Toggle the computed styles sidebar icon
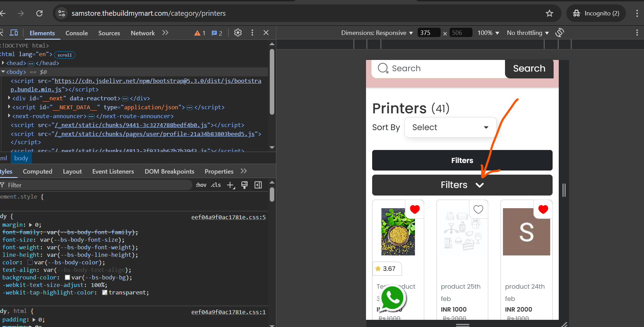This screenshot has height=327, width=644. point(258,185)
